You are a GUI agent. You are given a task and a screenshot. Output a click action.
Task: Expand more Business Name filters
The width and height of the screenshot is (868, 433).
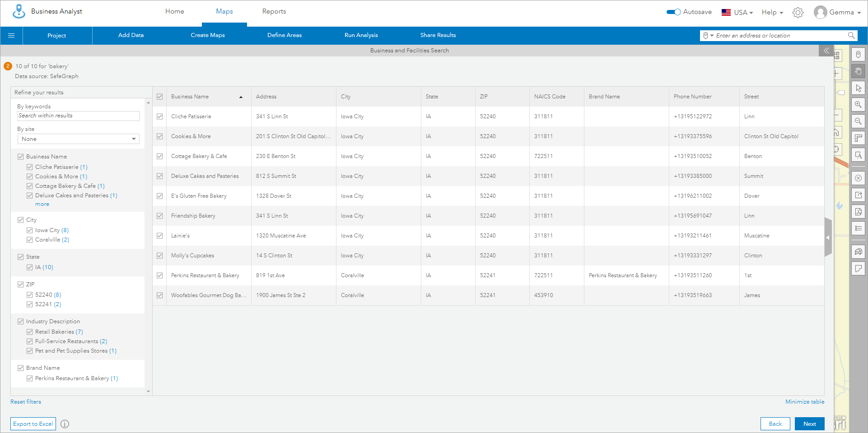click(42, 205)
